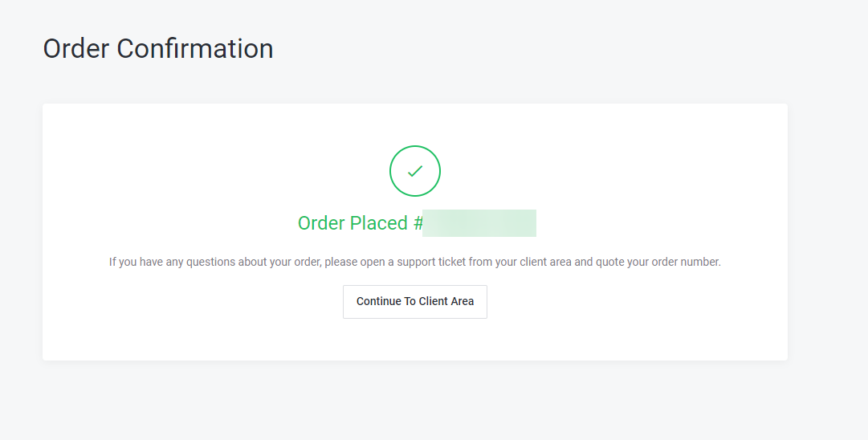Click the Order Confirmation page heading

coord(158,49)
